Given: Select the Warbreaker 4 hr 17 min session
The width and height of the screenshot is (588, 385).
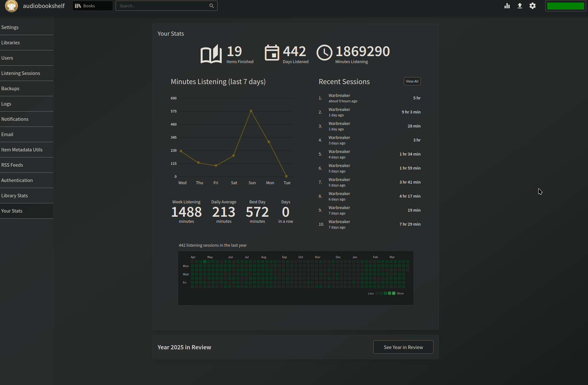Looking at the screenshot, I should point(369,196).
